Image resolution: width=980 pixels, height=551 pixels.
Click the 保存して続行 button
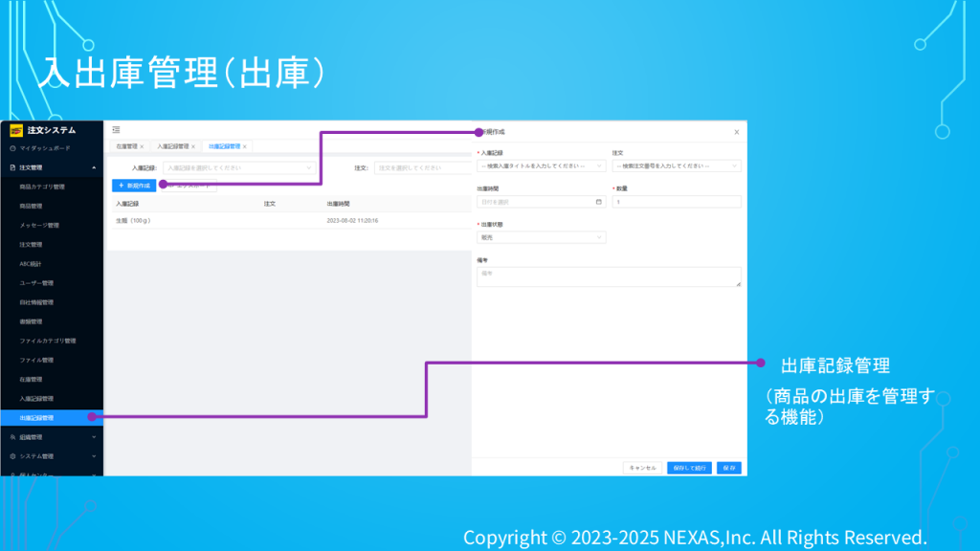(x=689, y=468)
